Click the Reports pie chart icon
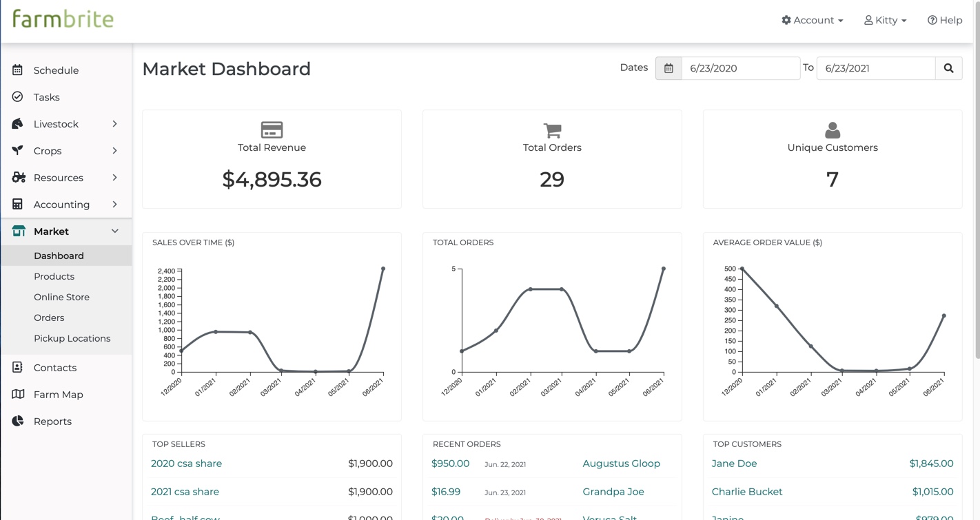 17,422
